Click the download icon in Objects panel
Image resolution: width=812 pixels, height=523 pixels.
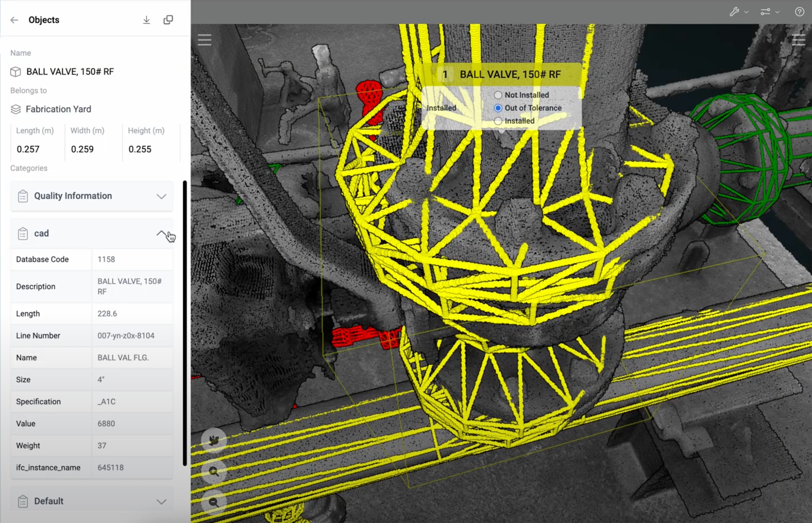click(x=147, y=20)
